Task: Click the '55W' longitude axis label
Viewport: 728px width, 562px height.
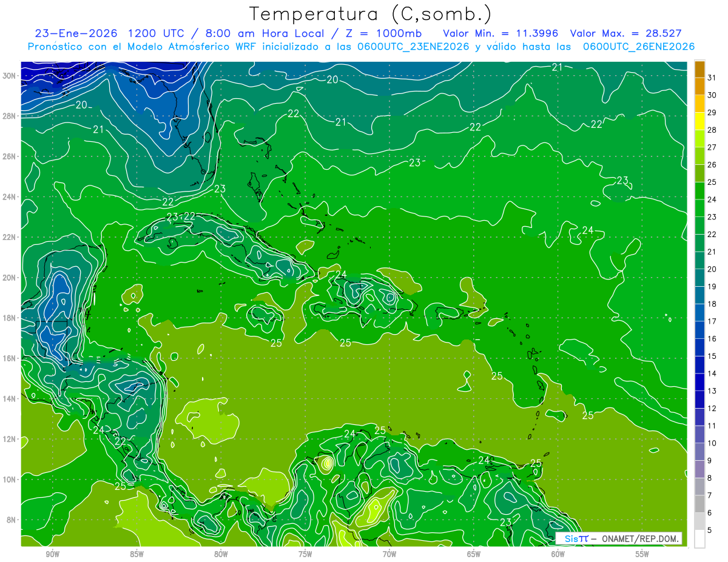Action: [x=642, y=554]
